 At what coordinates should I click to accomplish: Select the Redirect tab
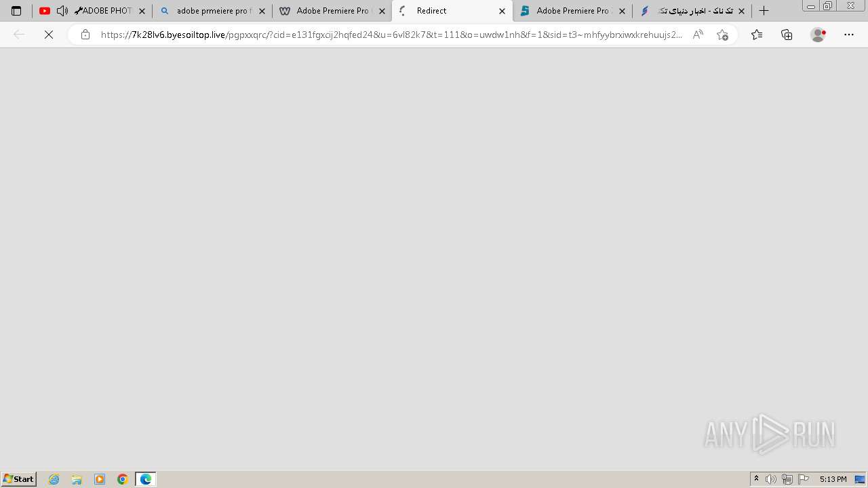point(452,11)
